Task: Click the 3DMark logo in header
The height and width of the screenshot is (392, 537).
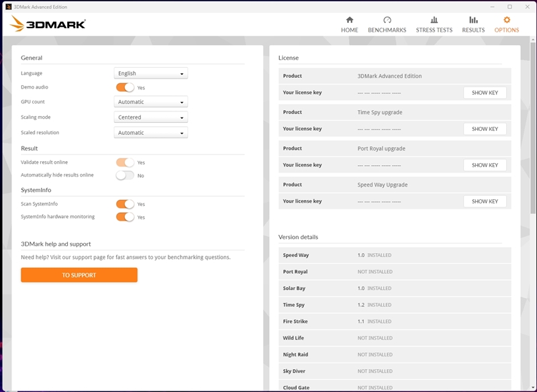Action: coord(48,25)
